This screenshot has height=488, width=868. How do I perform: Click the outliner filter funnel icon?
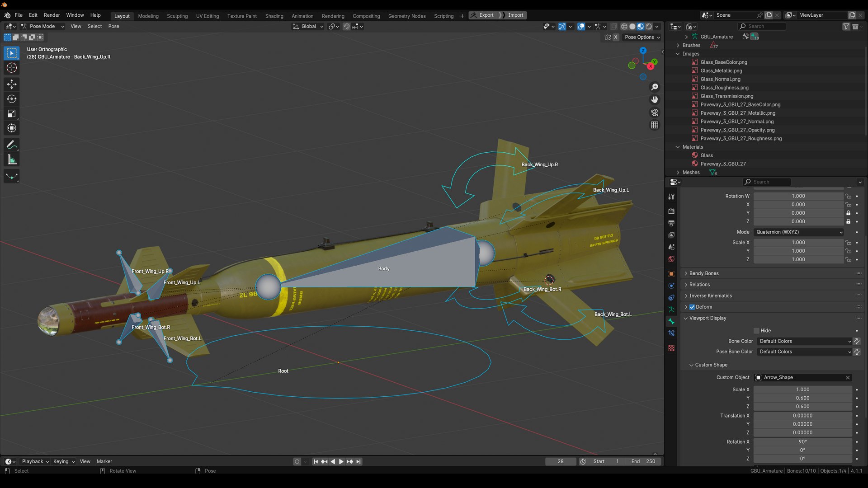846,27
